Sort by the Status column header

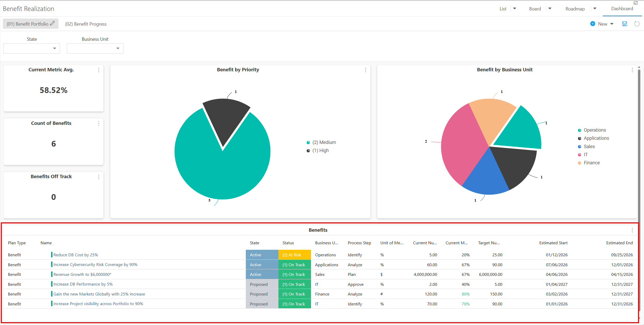point(288,243)
